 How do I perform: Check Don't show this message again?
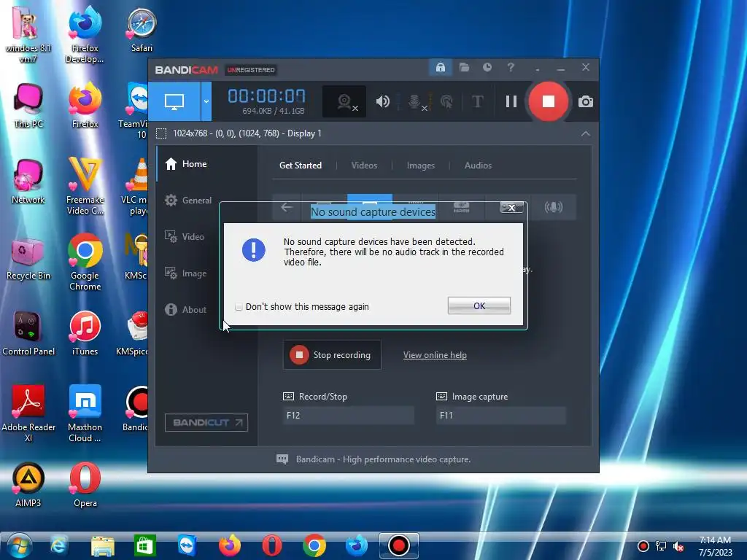239,307
